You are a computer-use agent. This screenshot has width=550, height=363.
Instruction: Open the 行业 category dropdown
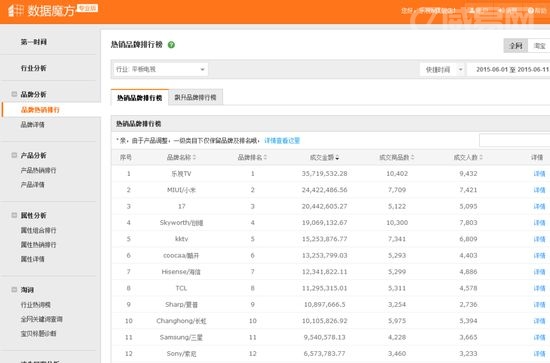point(160,69)
